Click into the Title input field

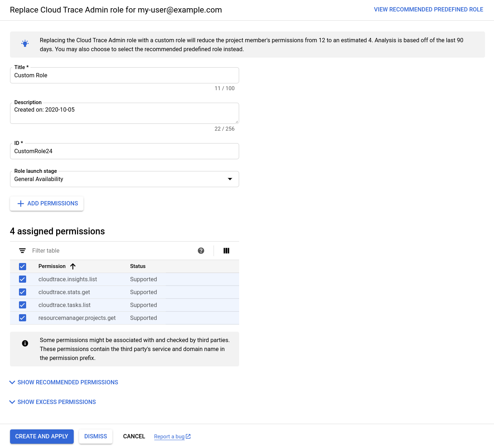coord(124,76)
